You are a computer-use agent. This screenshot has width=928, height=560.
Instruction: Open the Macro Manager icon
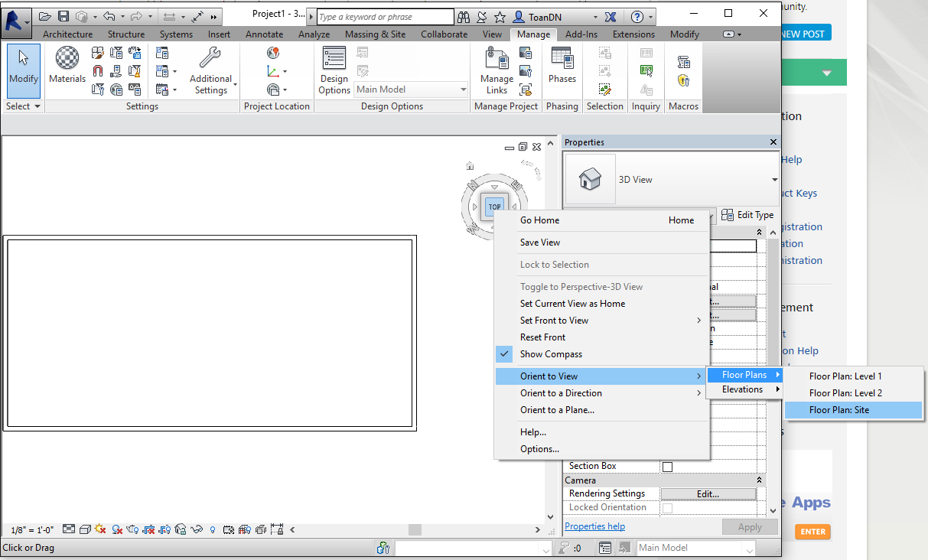tap(684, 62)
